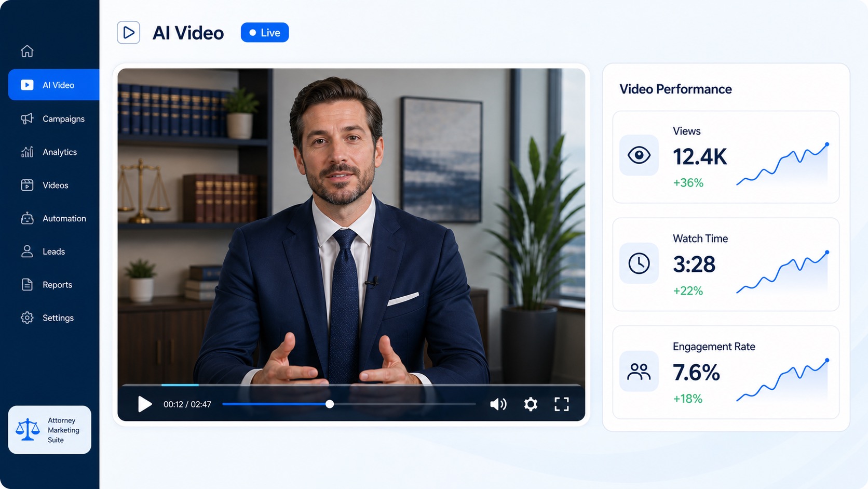Image resolution: width=868 pixels, height=489 pixels.
Task: Click the Watch Time trend sparkline
Action: [x=783, y=272]
